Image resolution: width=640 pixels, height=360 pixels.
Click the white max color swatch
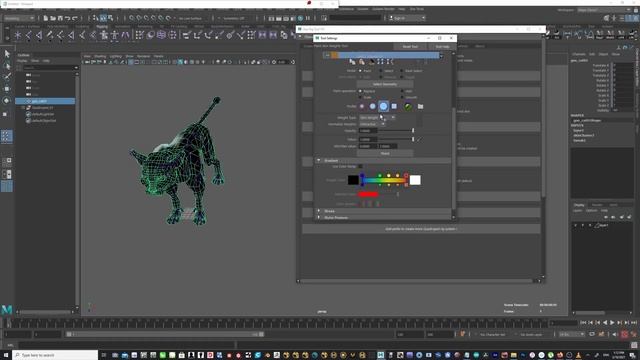pos(415,180)
